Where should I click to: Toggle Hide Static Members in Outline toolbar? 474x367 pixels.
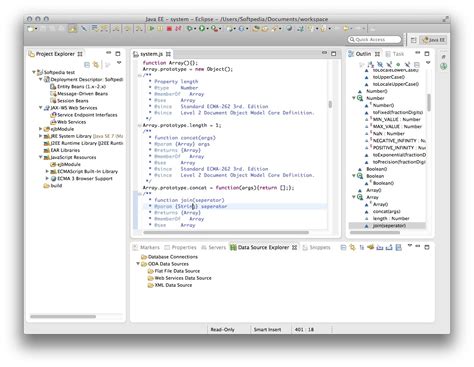tap(389, 65)
